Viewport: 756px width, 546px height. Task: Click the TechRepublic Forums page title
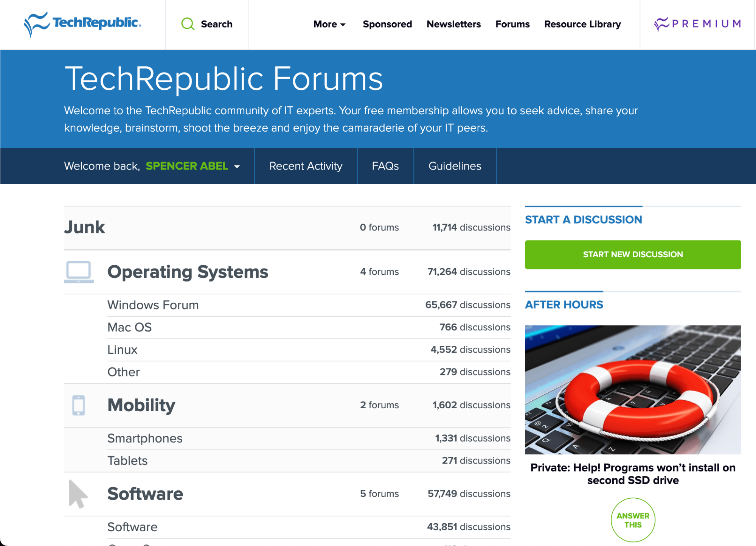[224, 79]
